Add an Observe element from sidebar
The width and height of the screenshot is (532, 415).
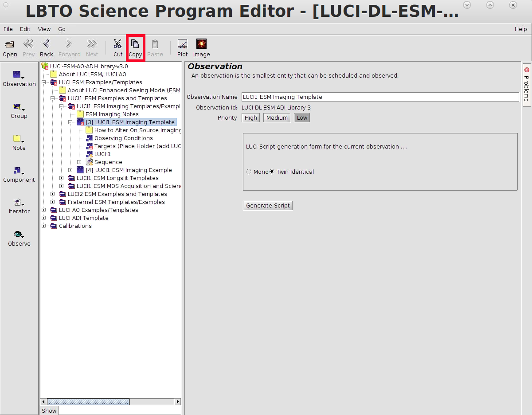tap(19, 238)
